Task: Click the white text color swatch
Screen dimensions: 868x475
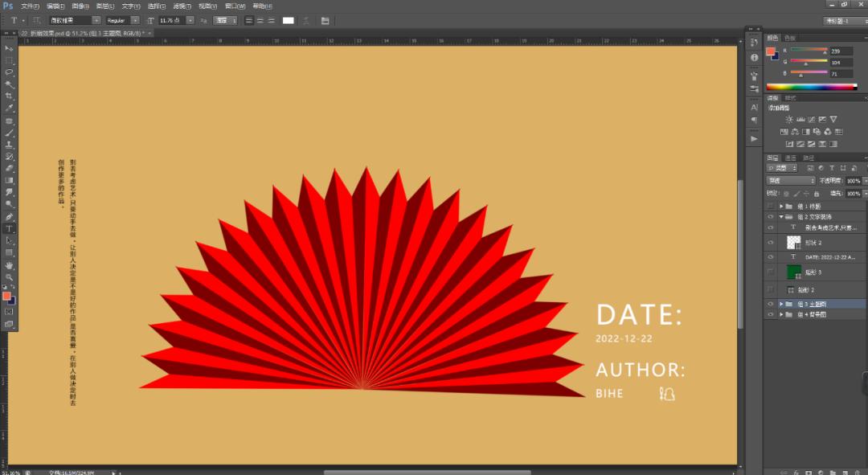Action: [x=288, y=20]
